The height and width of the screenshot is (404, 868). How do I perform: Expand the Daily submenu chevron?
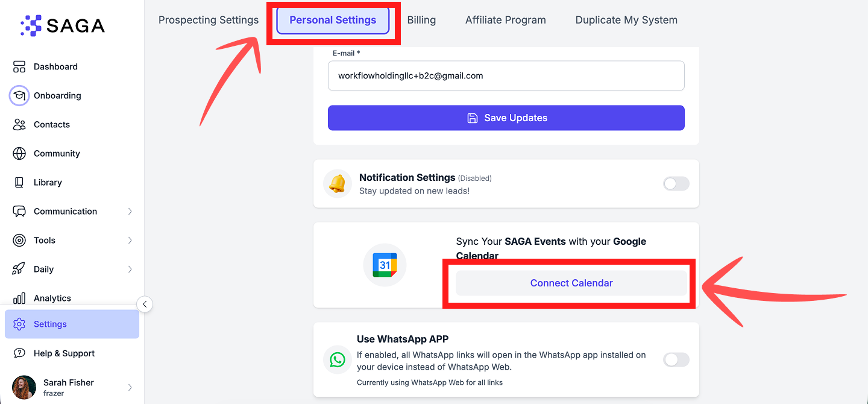[130, 269]
